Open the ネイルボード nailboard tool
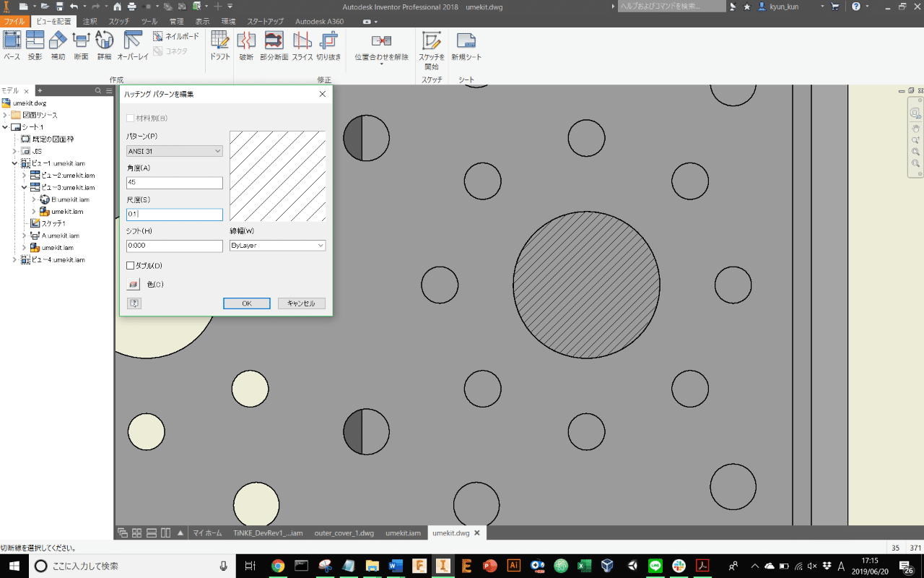This screenshot has height=578, width=924. point(176,35)
